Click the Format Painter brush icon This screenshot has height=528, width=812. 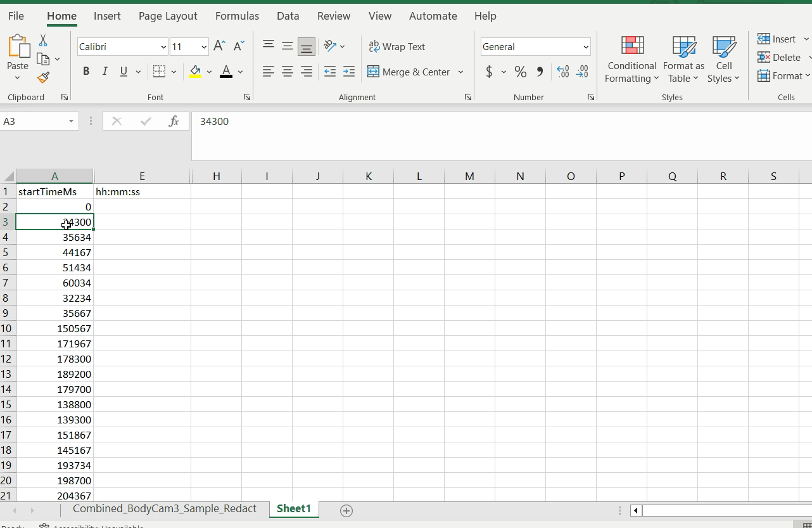[43, 78]
